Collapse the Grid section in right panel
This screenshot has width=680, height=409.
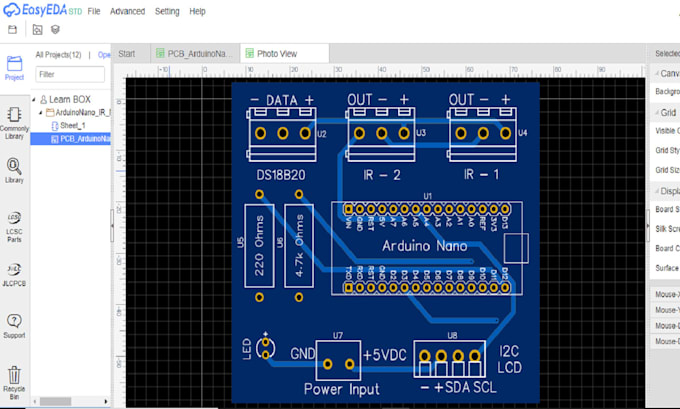click(657, 113)
